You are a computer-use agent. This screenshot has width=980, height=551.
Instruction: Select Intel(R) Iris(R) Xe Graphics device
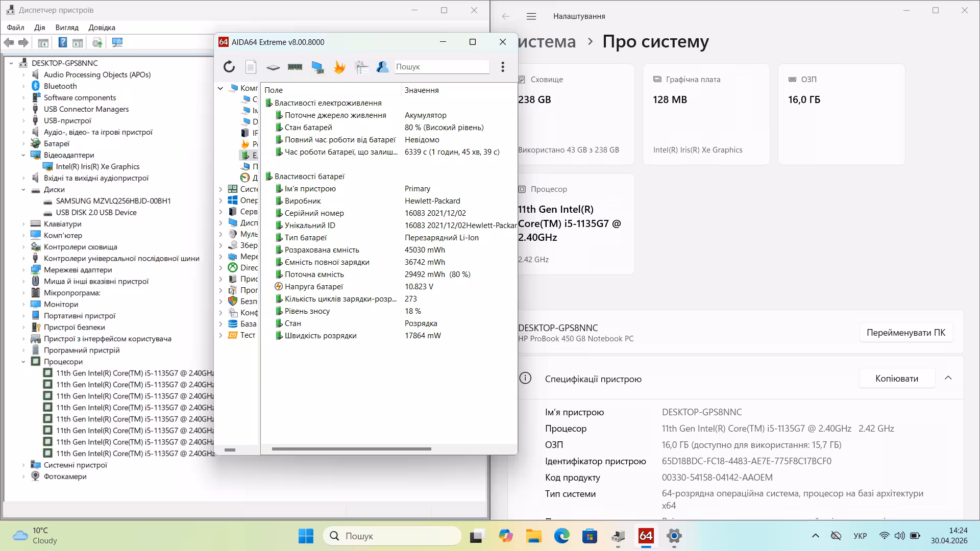97,167
